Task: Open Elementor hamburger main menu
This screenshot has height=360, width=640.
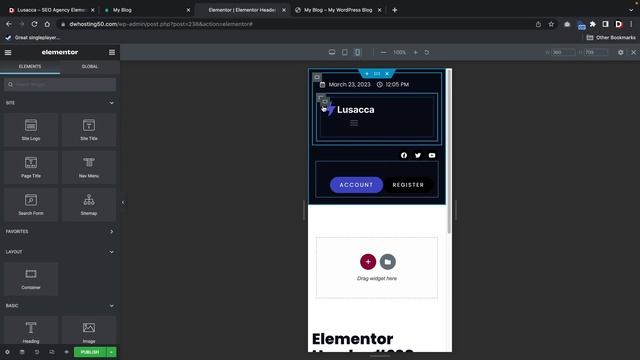Action: 8,52
